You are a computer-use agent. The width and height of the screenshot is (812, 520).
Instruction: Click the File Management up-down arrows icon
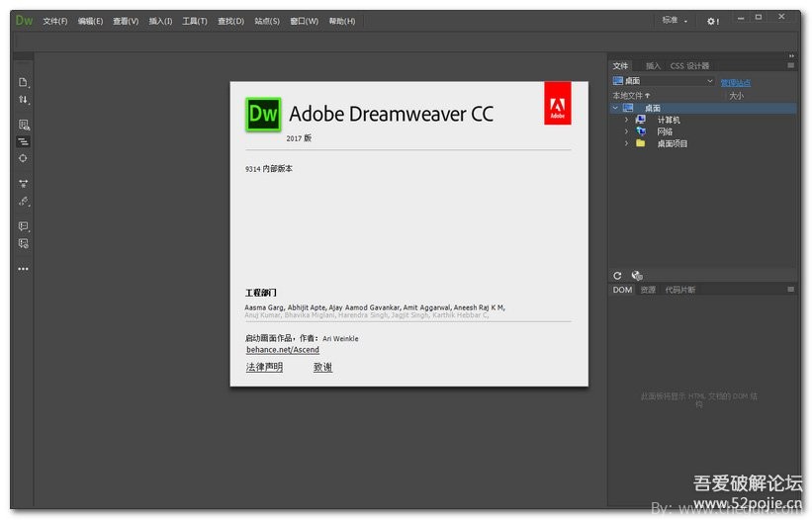coord(24,99)
